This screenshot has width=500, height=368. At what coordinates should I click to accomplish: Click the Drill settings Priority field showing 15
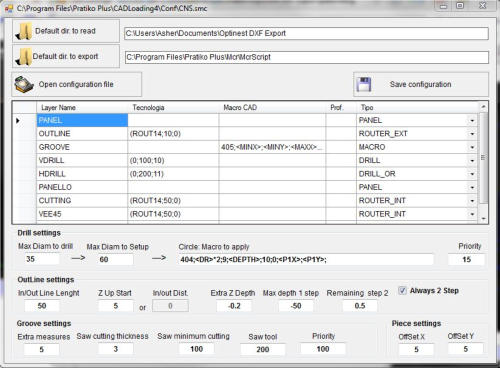[x=466, y=259]
